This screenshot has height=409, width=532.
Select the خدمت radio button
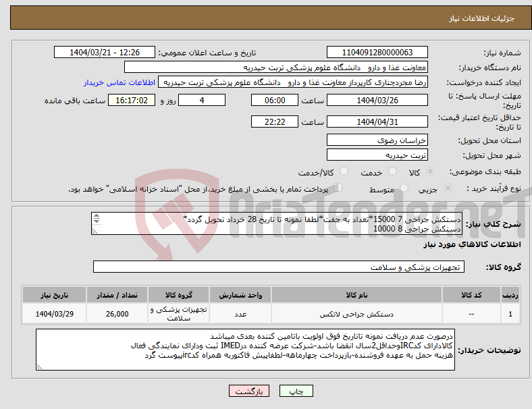pyautogui.click(x=392, y=171)
